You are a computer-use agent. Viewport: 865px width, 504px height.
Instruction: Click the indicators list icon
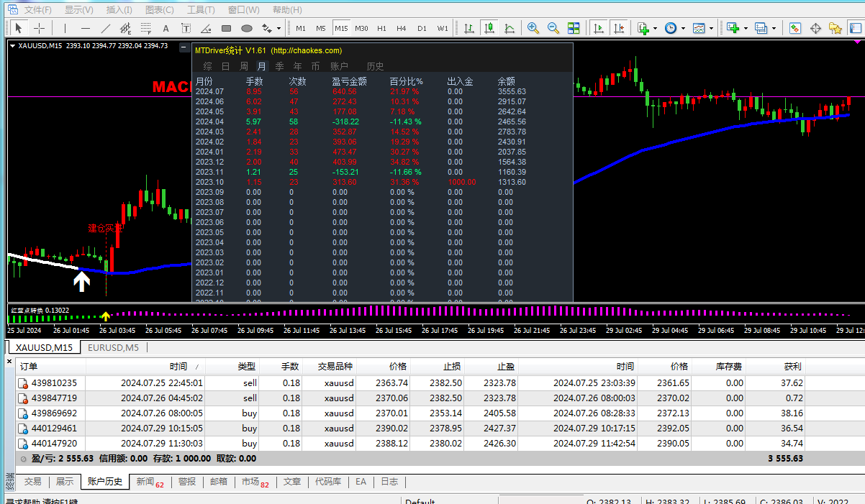tap(643, 28)
